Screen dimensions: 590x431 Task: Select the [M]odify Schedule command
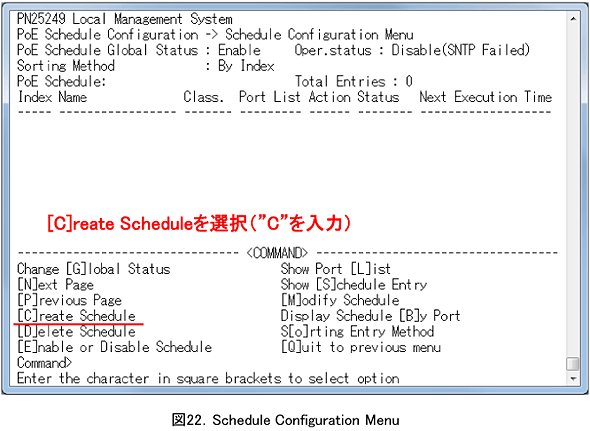click(x=340, y=300)
